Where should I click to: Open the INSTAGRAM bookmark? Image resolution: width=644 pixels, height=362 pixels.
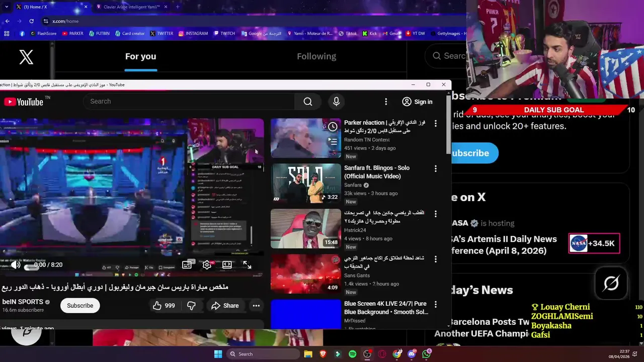[x=193, y=34]
